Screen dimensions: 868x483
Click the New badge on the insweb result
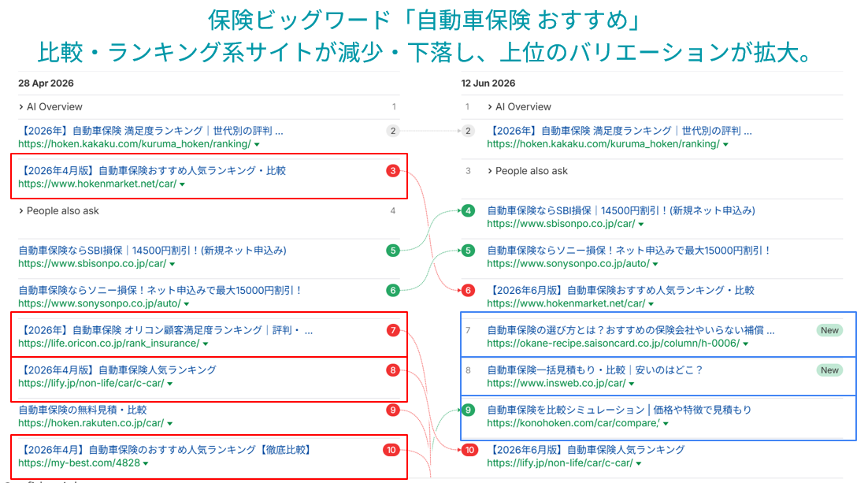point(829,370)
